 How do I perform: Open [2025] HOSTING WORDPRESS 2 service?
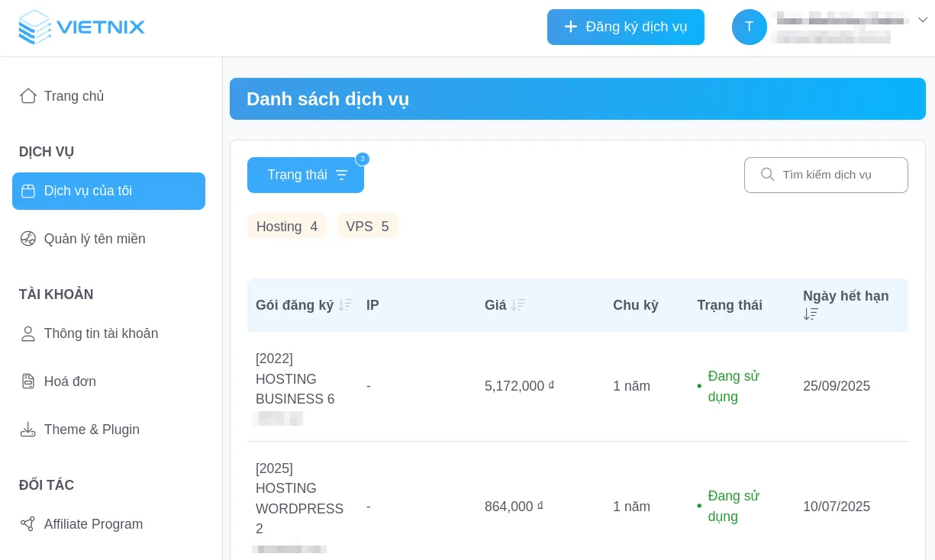pyautogui.click(x=299, y=498)
